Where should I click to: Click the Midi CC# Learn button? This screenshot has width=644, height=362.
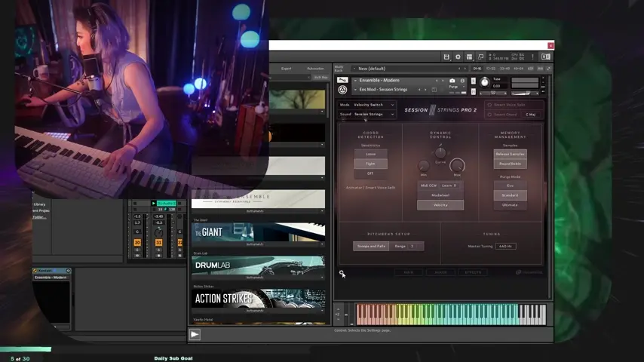(x=449, y=186)
